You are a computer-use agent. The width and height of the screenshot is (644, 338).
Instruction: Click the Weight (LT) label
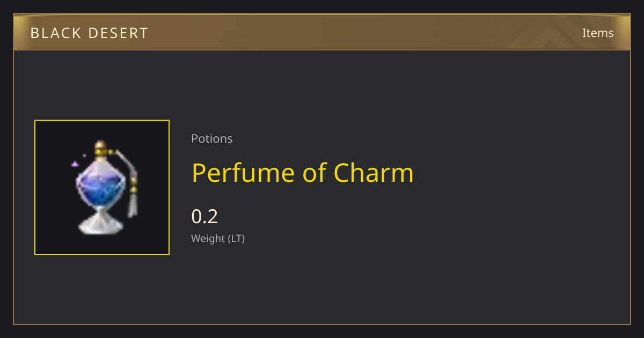click(x=218, y=238)
